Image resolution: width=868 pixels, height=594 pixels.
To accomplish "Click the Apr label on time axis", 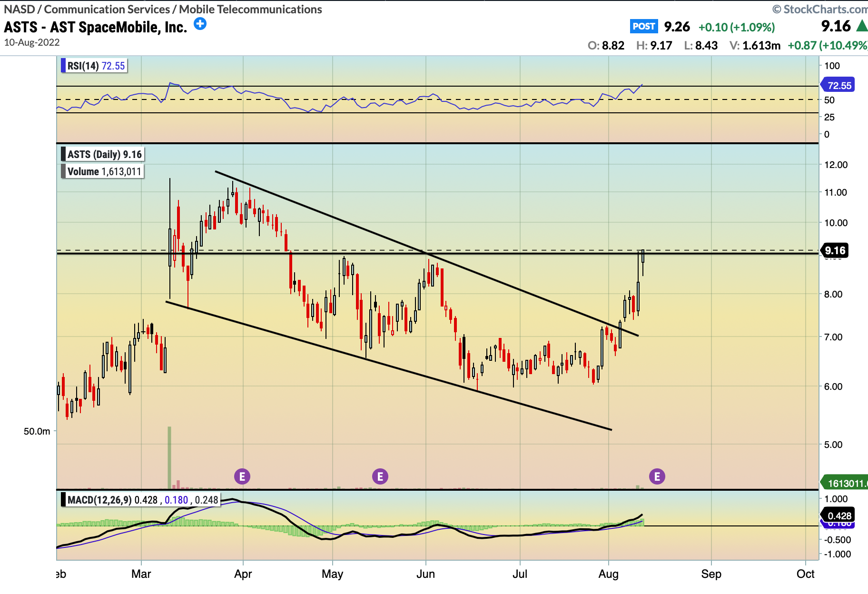I will point(243,574).
